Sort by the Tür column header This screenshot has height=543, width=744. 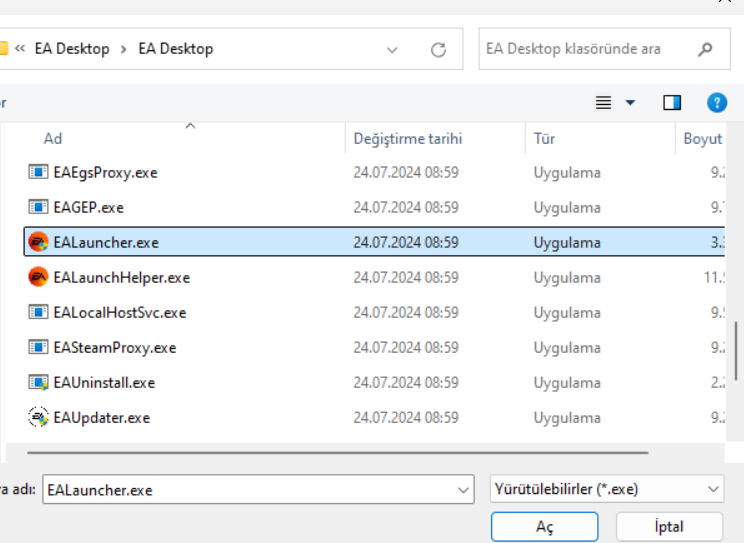pyautogui.click(x=544, y=139)
